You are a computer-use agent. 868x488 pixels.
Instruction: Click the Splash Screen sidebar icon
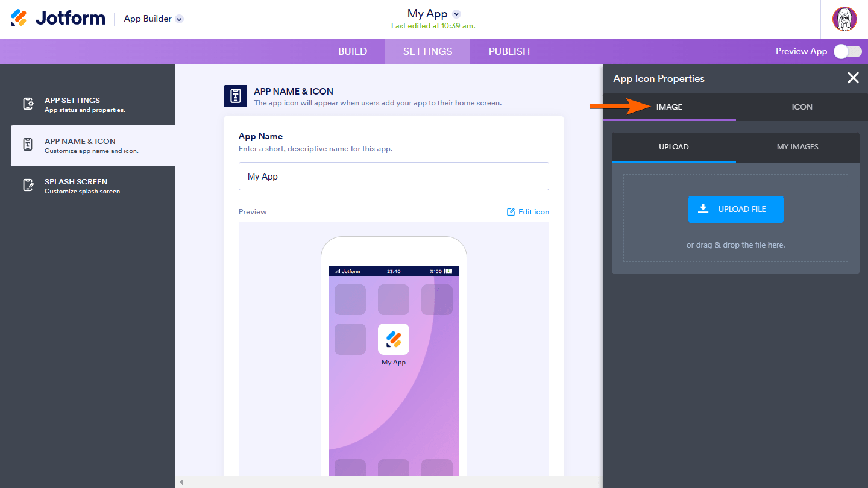[x=28, y=186]
